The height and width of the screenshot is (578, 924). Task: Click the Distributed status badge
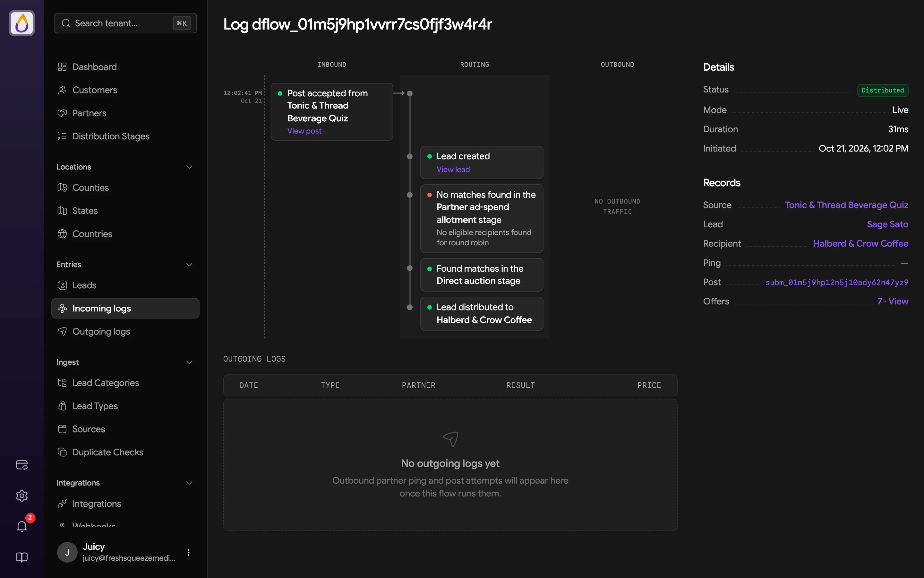point(883,90)
